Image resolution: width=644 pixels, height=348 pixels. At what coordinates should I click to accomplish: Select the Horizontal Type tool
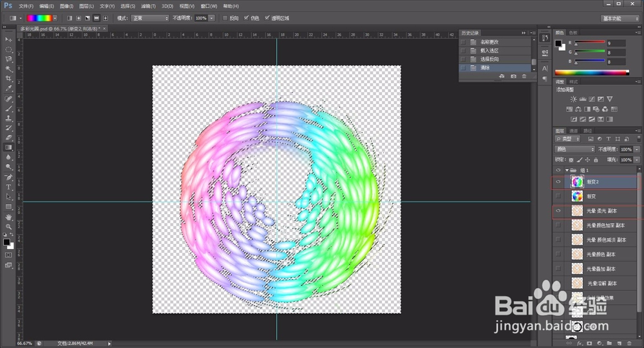pyautogui.click(x=8, y=187)
